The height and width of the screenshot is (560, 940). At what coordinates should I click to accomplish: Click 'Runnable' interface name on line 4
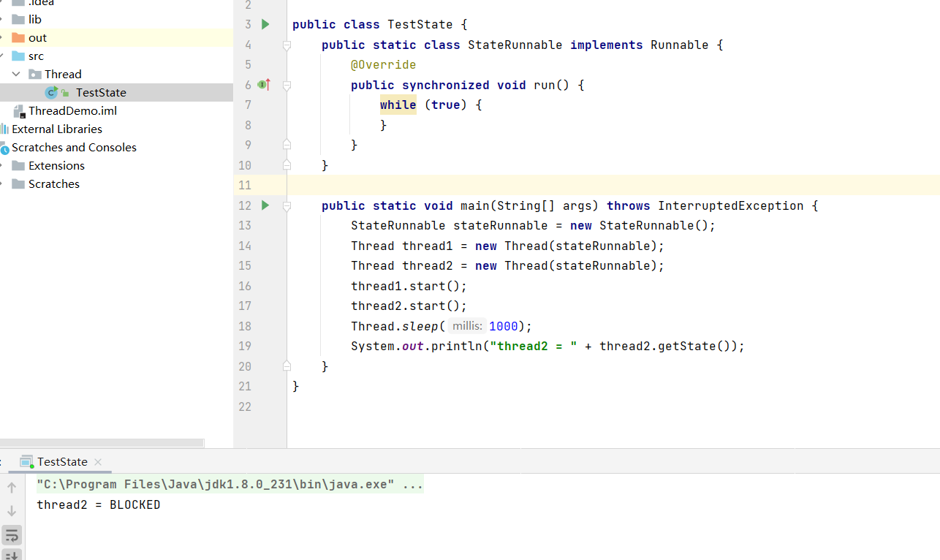coord(680,45)
